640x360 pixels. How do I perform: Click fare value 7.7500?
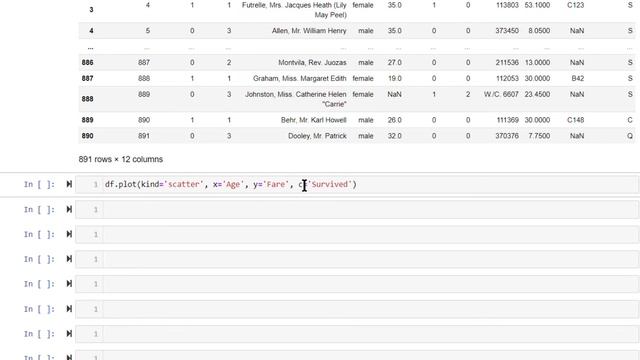pos(539,136)
